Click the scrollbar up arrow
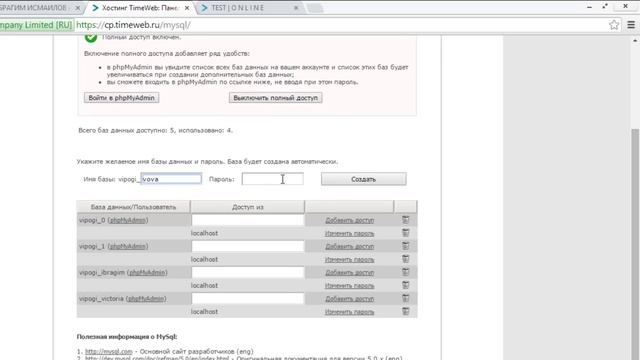This screenshot has height=360, width=640. click(x=635, y=40)
